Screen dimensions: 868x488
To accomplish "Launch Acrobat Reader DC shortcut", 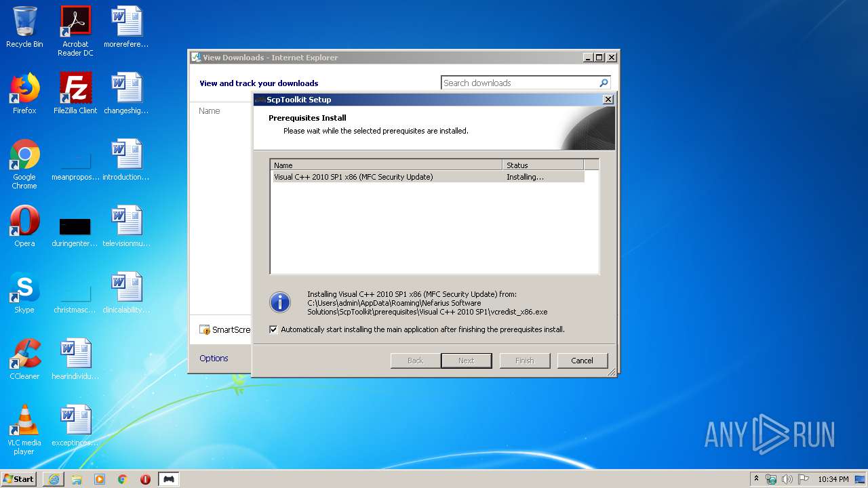I will (75, 31).
